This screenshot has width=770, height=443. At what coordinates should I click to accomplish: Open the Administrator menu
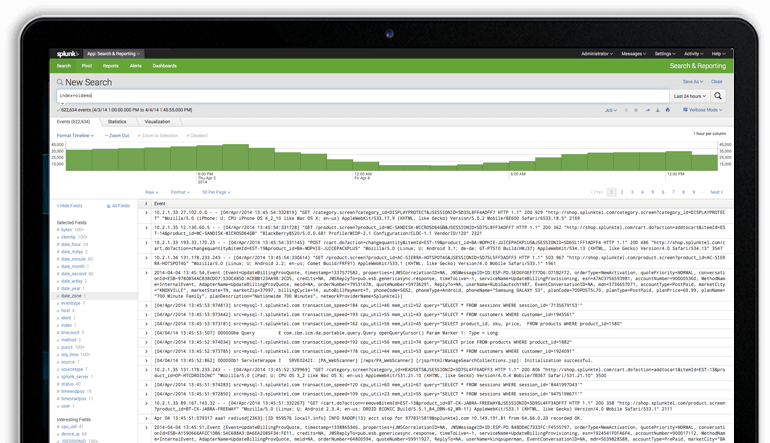(597, 54)
